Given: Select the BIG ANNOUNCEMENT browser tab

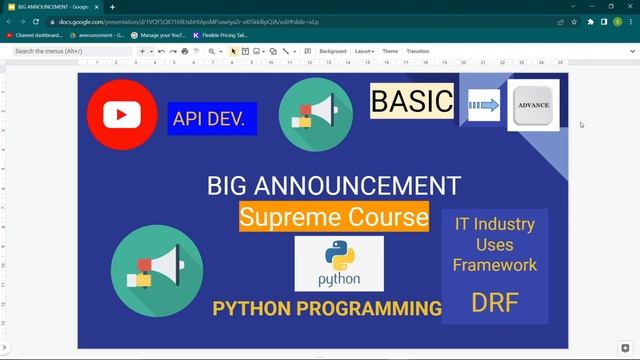Looking at the screenshot, I should (x=53, y=7).
